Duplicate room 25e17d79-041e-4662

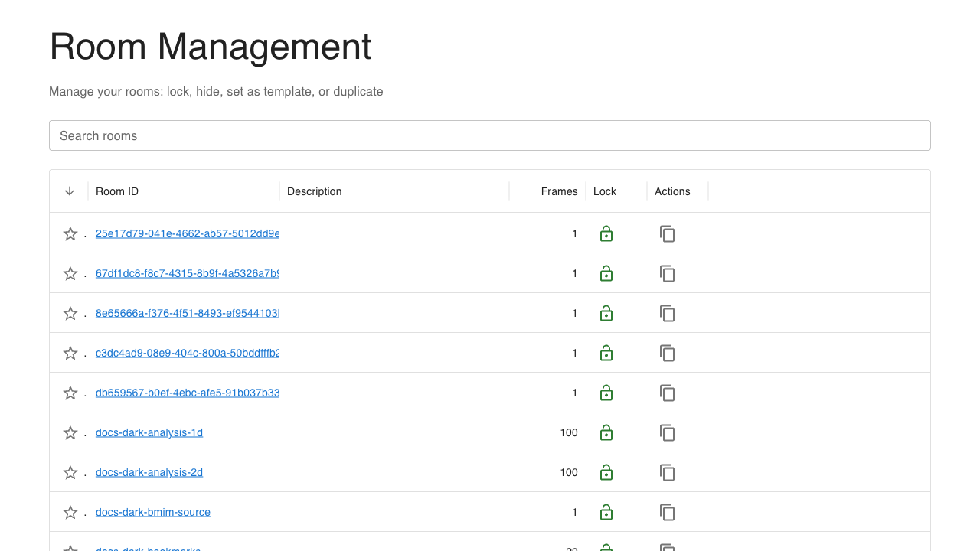tap(668, 233)
